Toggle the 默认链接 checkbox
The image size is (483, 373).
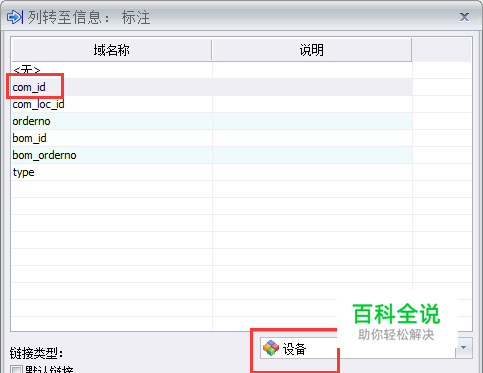[16, 370]
